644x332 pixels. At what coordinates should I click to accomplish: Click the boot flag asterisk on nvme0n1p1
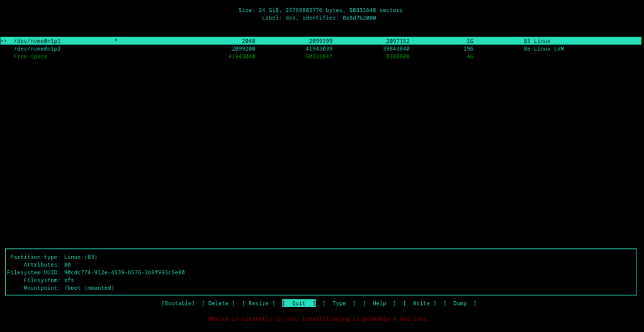tap(116, 41)
